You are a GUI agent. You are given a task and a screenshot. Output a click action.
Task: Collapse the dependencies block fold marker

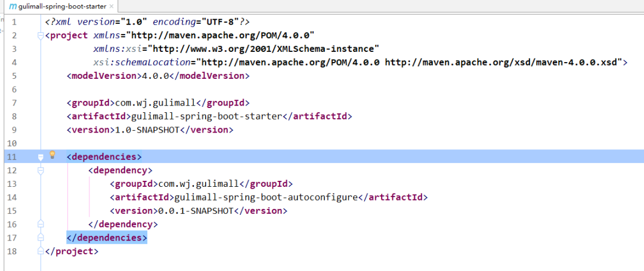click(x=41, y=156)
